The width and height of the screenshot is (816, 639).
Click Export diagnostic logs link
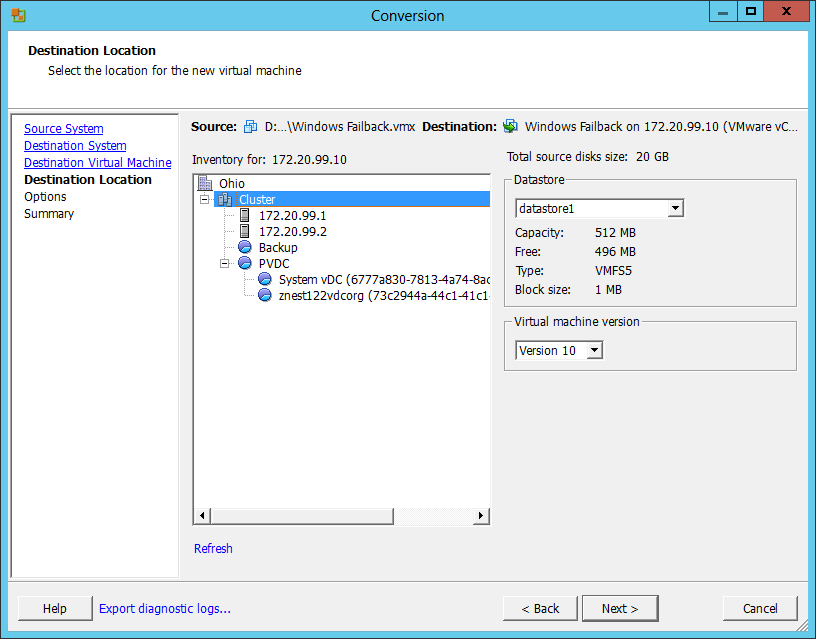(x=164, y=608)
